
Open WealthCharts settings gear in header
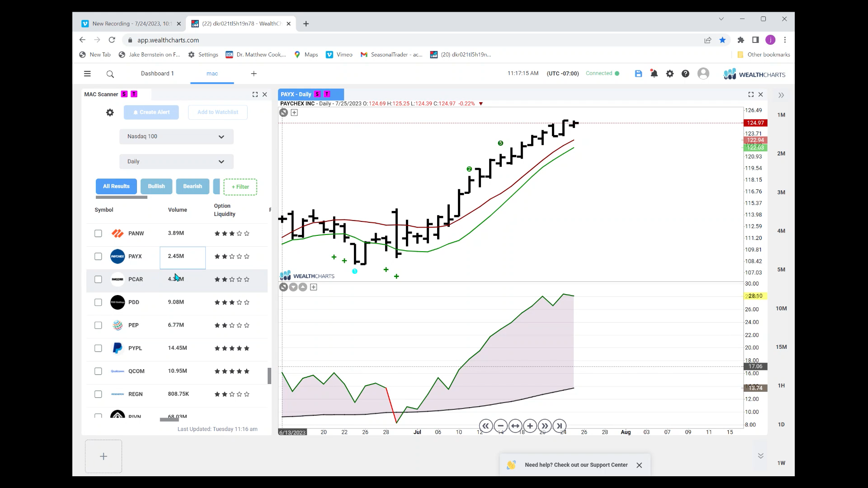tap(670, 74)
